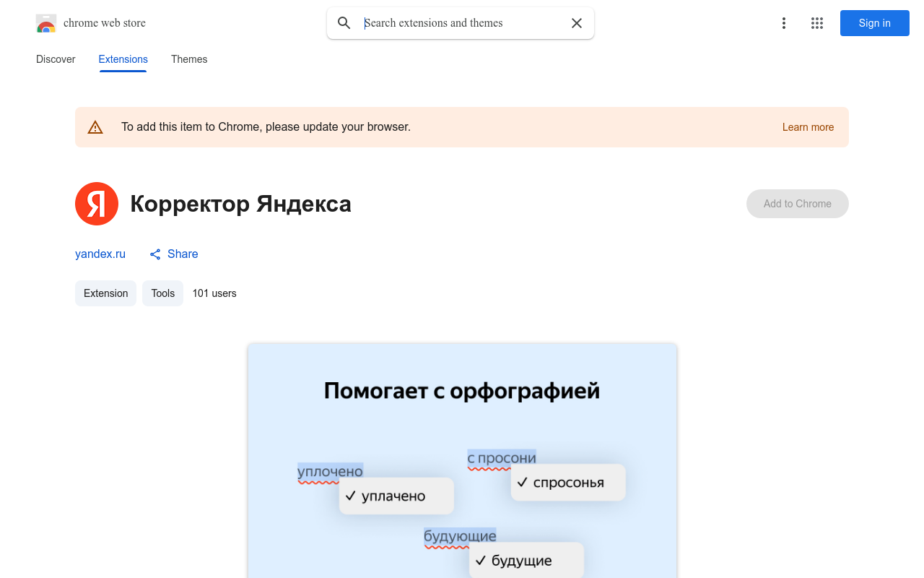
Task: Select the Tools category chip
Action: pos(162,293)
